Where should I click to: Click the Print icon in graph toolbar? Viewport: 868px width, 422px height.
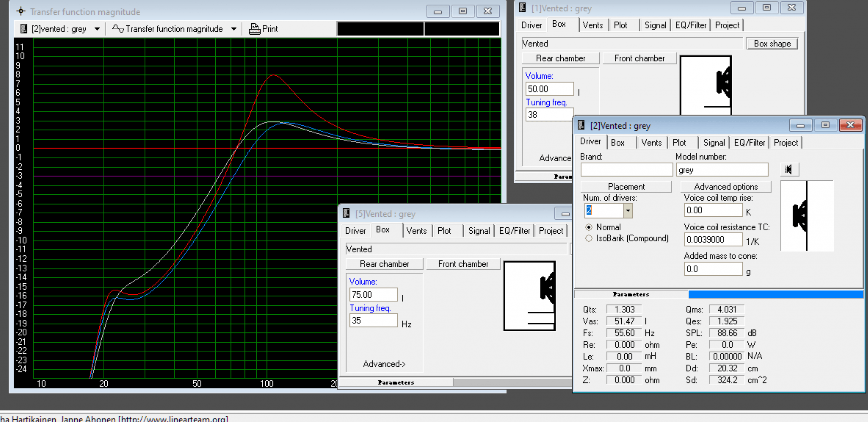click(x=254, y=29)
